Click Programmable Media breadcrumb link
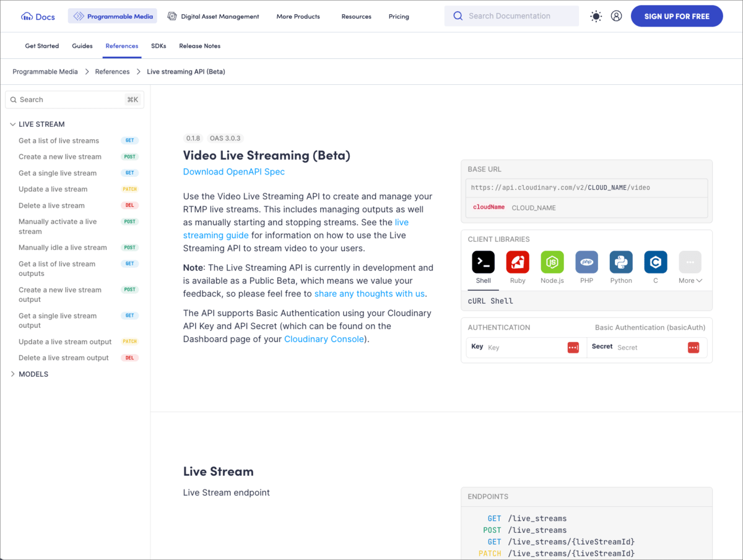743x560 pixels. (45, 72)
